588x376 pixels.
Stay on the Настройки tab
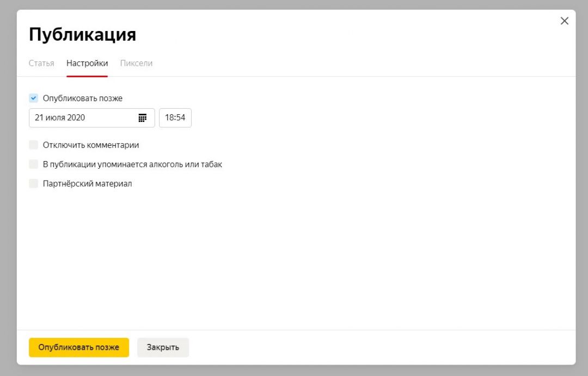click(87, 63)
